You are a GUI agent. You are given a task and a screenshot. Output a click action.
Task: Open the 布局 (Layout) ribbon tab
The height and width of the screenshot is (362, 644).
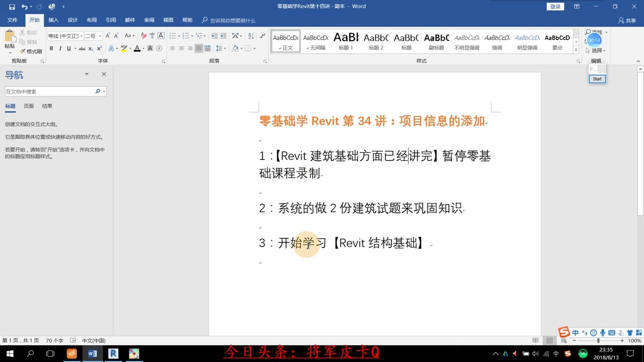click(92, 20)
